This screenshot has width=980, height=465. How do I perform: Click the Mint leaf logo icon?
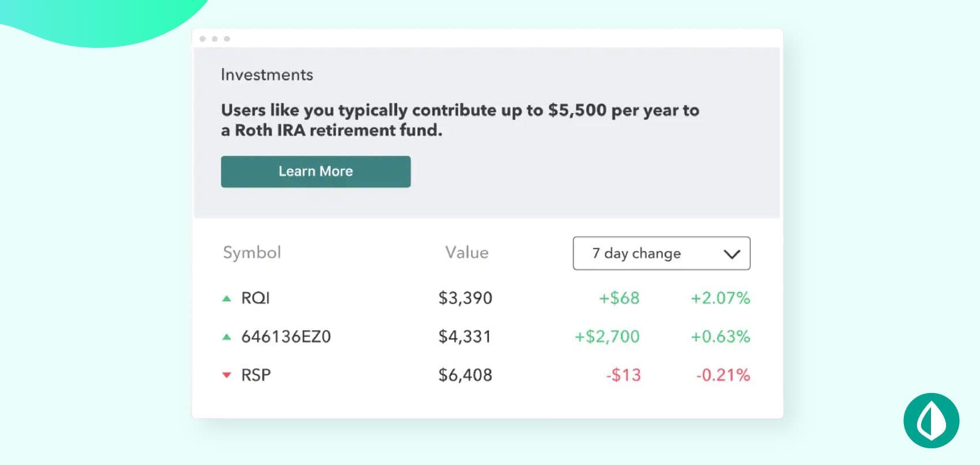click(x=931, y=421)
